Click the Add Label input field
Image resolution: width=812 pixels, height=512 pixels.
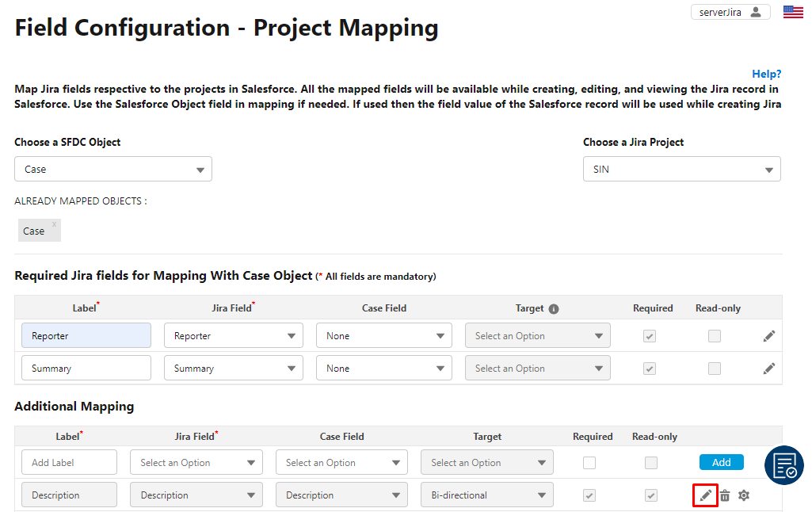click(x=69, y=462)
